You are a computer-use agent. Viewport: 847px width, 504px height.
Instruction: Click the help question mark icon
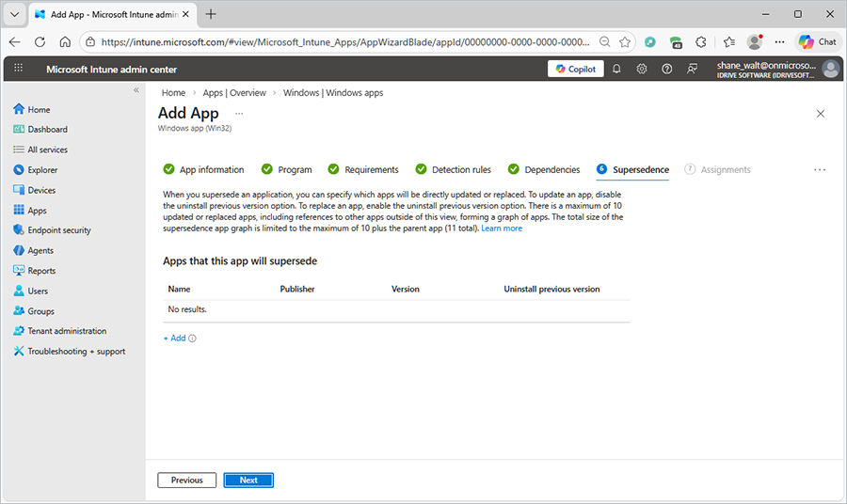pyautogui.click(x=667, y=69)
